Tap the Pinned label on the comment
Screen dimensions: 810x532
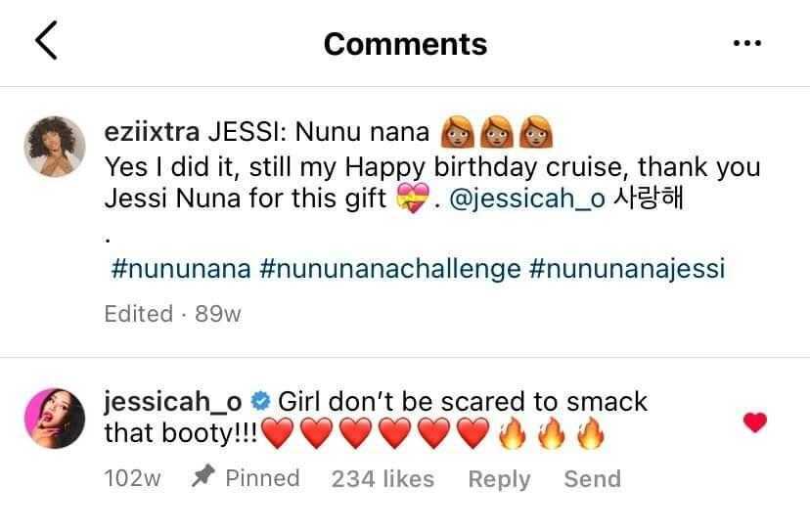click(x=262, y=478)
